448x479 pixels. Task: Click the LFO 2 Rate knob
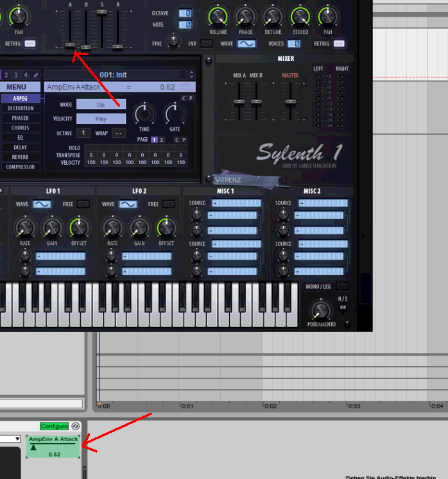[112, 228]
